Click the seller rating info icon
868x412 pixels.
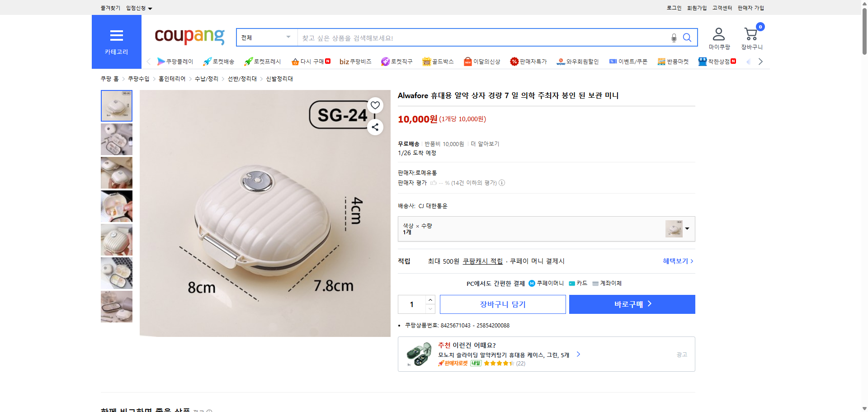click(502, 183)
